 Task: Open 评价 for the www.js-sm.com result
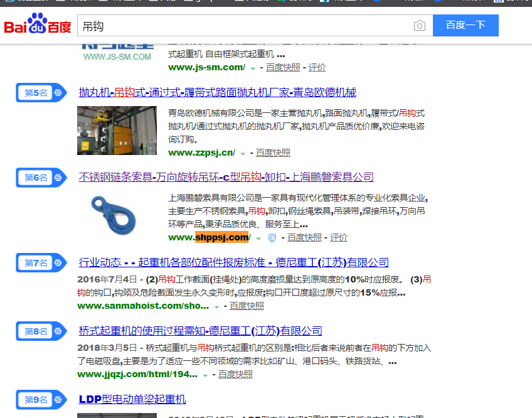click(x=317, y=68)
